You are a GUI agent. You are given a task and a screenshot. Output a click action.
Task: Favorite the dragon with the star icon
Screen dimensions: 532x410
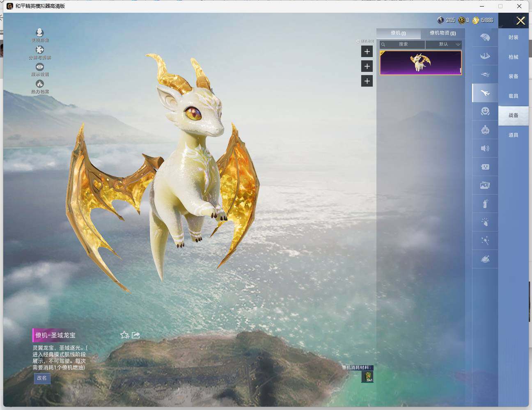coord(125,335)
